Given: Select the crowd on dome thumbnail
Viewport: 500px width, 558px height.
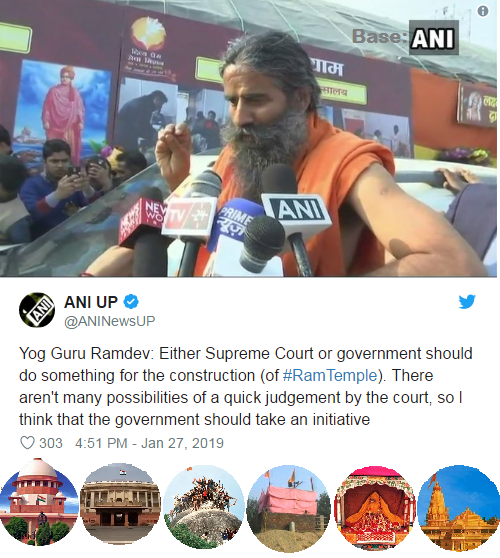Looking at the screenshot, I should pyautogui.click(x=204, y=507).
